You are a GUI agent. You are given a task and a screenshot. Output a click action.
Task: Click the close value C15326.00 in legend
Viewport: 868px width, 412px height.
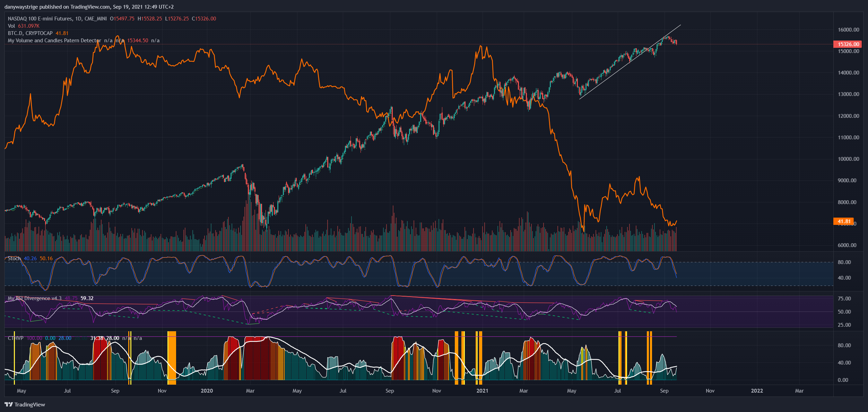pyautogui.click(x=204, y=19)
